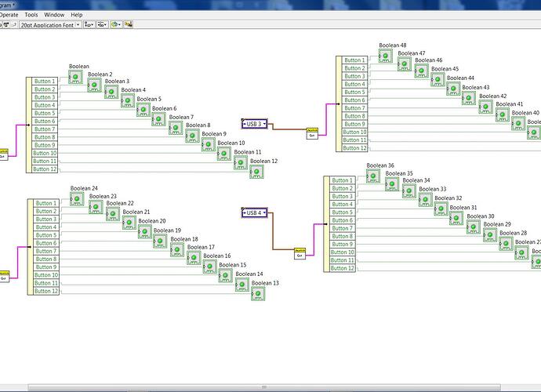Select the Boolean 47 indicator terminal
Screen dimensions: 541x392
click(405, 64)
